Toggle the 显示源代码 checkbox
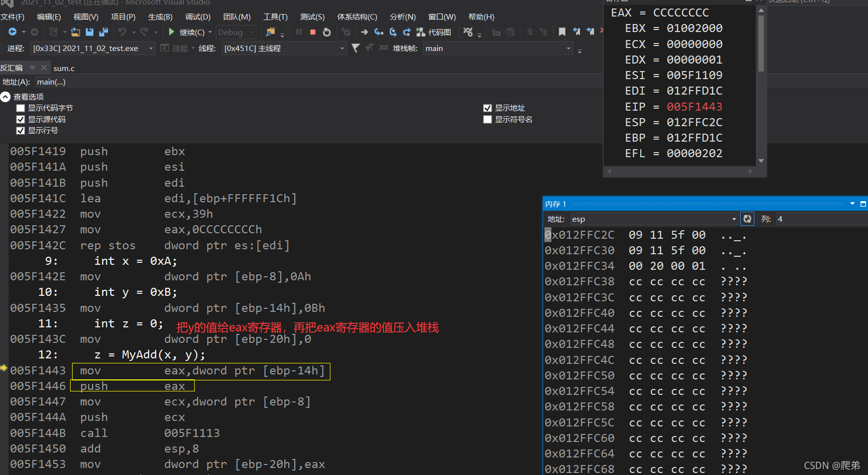868x475 pixels. (21, 119)
